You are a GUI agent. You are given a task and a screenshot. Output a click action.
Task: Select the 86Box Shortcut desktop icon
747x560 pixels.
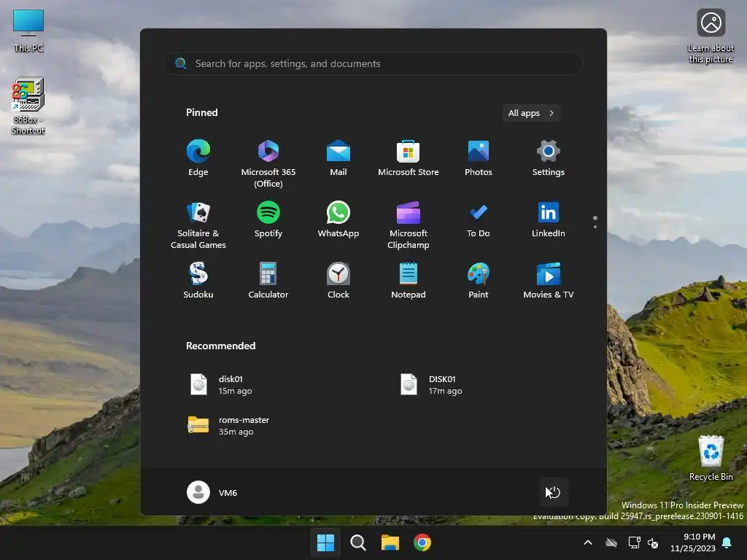point(28,106)
